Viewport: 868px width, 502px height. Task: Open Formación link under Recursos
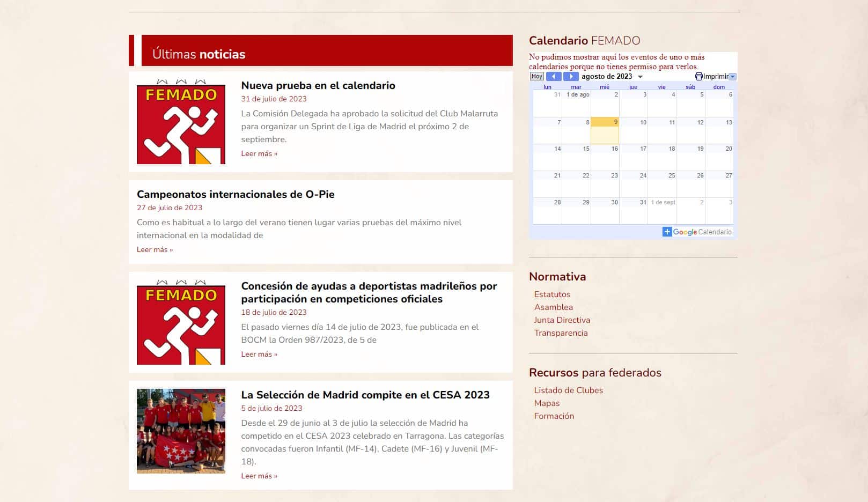tap(554, 416)
